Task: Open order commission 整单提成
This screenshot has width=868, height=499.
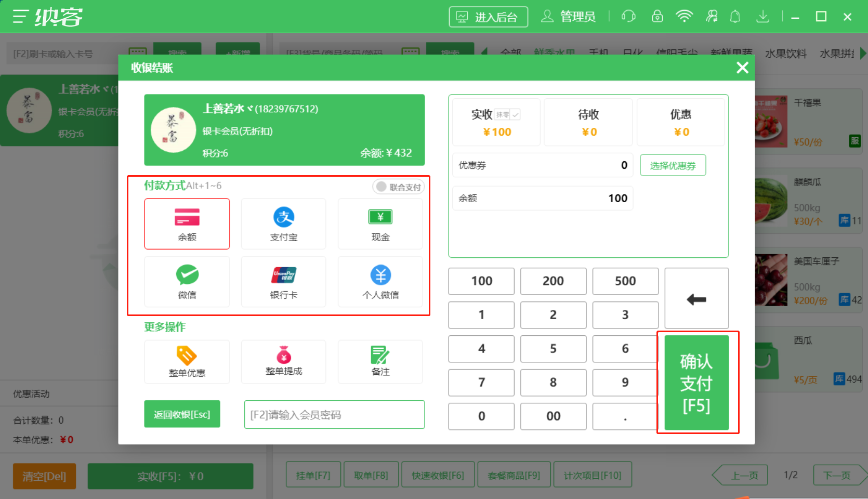Action: [x=283, y=361]
